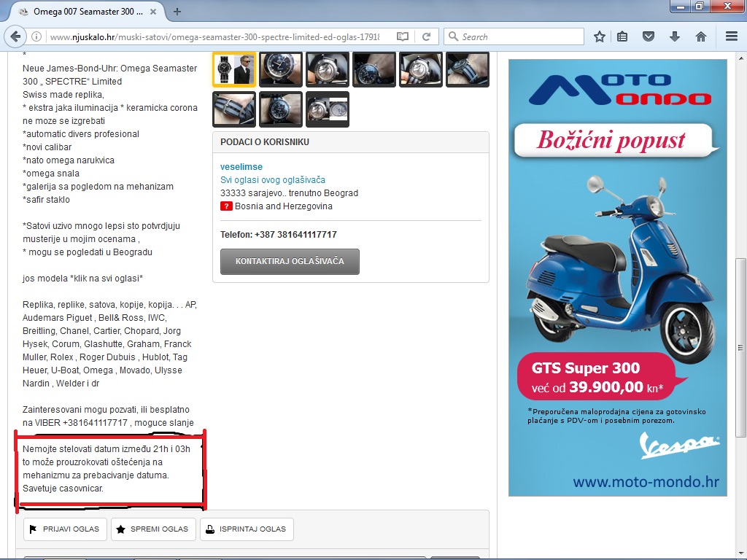Click the browser back arrow button

coord(15,36)
